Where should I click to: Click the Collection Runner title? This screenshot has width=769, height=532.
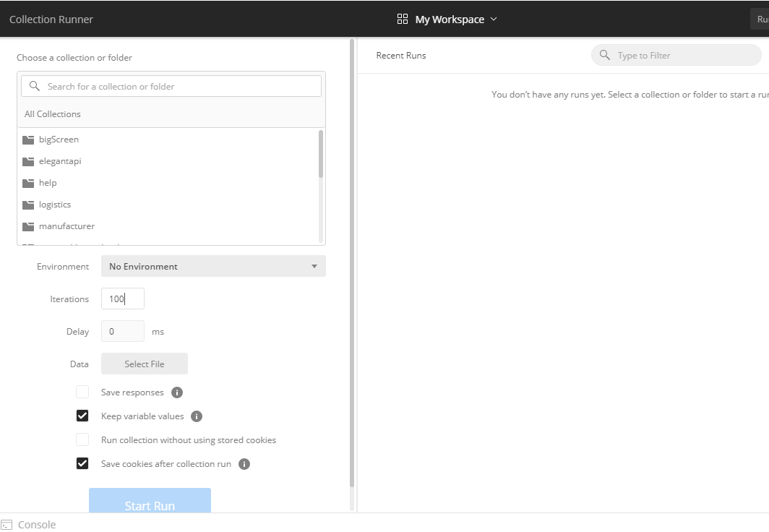coord(51,19)
